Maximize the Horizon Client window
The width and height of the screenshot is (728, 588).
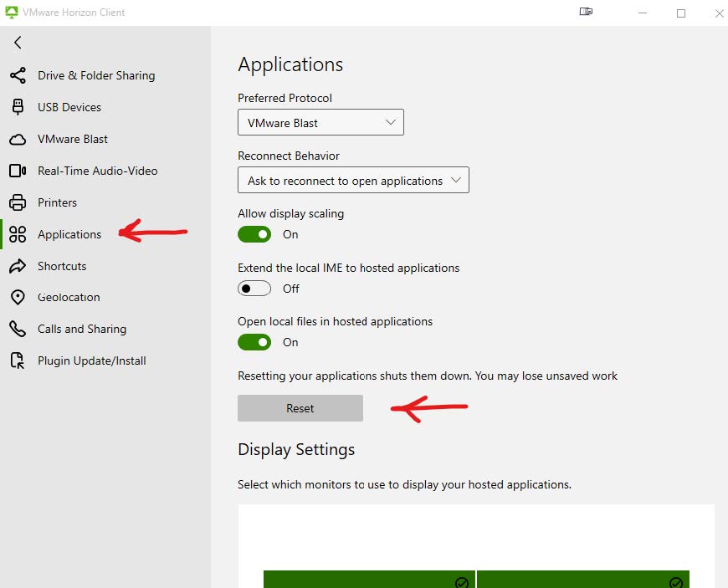click(x=681, y=13)
